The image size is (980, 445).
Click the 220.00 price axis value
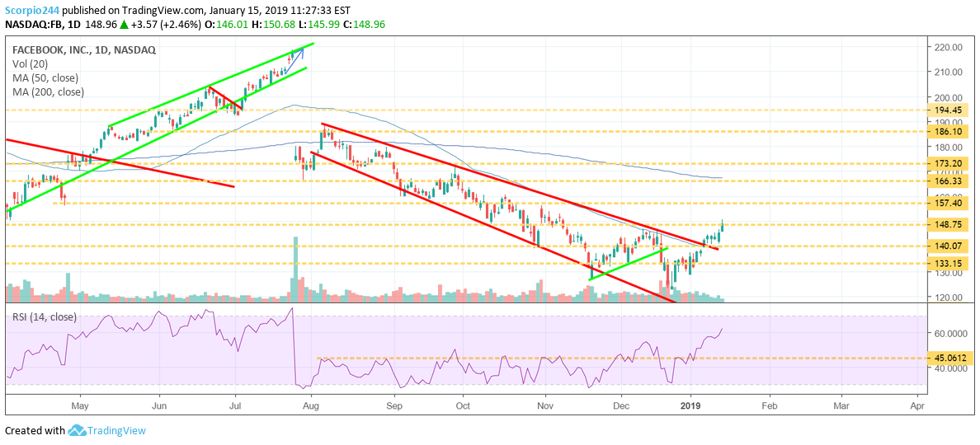pos(949,47)
